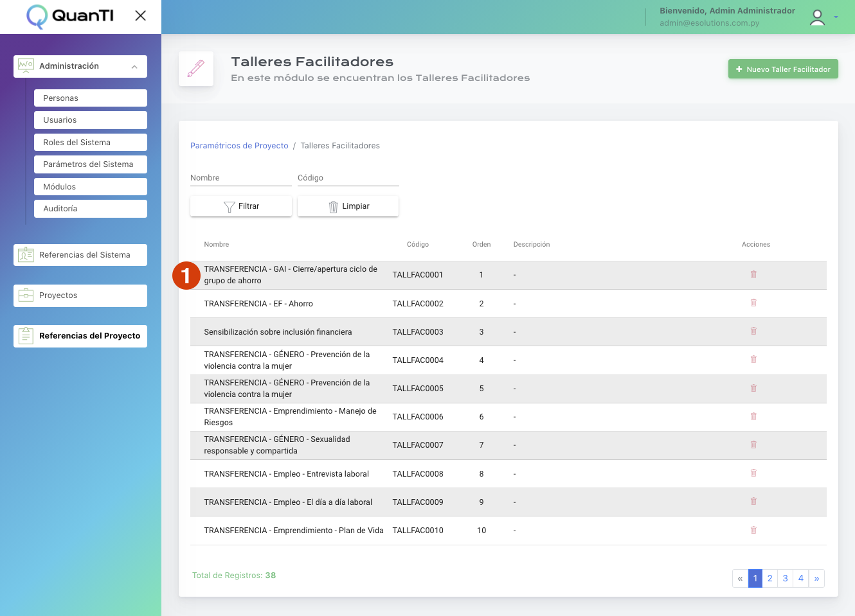Open Auditoría menu entry
Image resolution: width=855 pixels, height=616 pixels.
[x=91, y=209]
